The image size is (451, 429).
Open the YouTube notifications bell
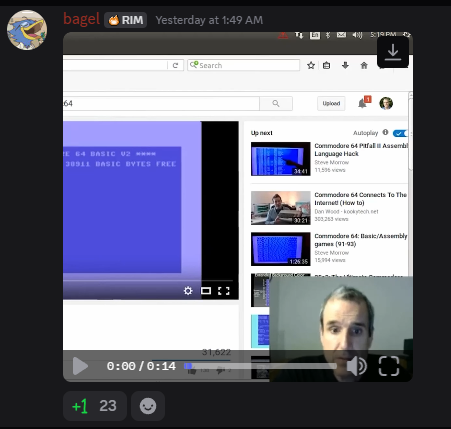362,103
